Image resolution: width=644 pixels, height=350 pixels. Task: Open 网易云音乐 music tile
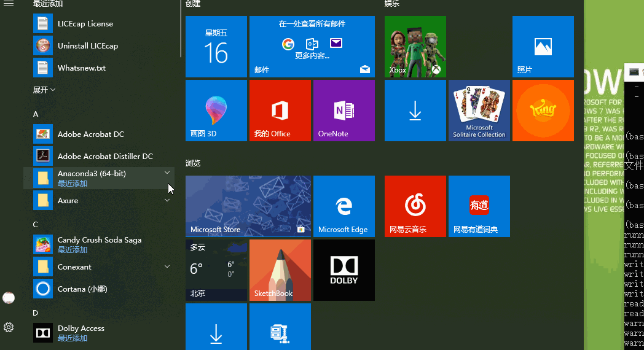[415, 206]
